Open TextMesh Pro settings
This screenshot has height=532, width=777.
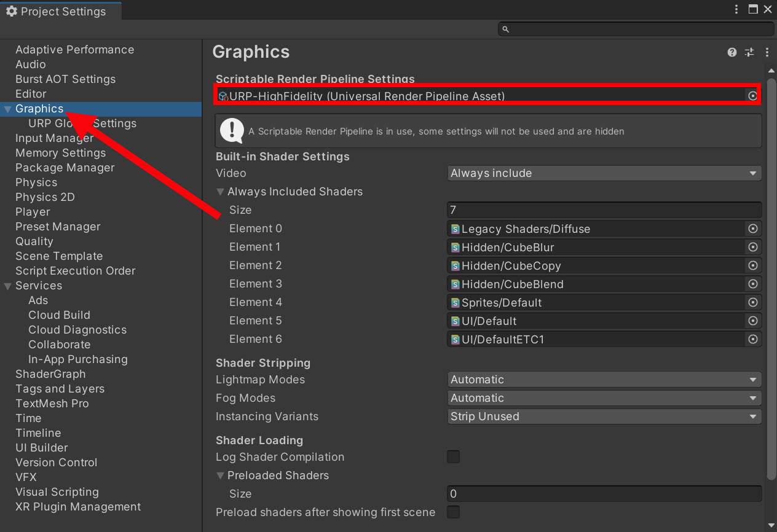tap(52, 404)
